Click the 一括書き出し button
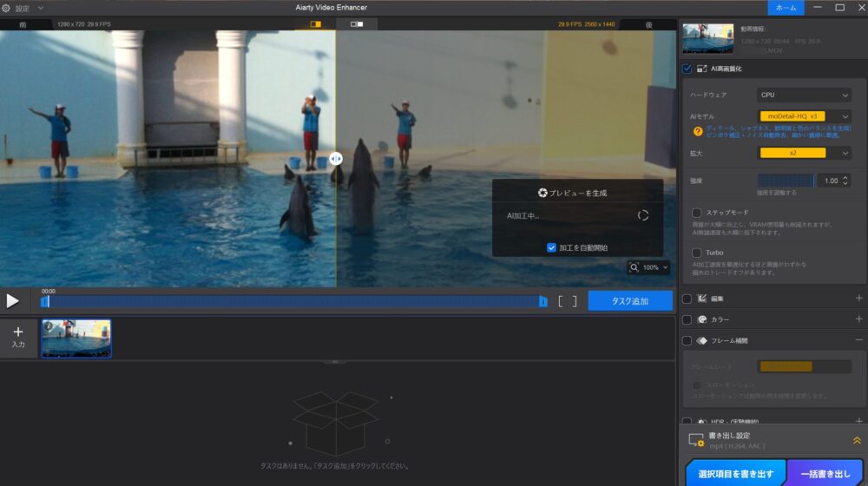Screen dimensions: 868x486 825,474
